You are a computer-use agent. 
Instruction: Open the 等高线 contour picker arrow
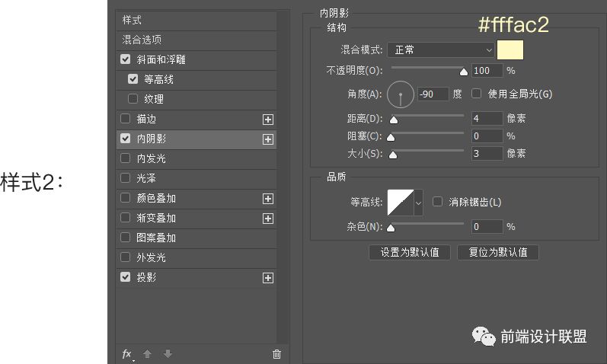click(x=418, y=203)
